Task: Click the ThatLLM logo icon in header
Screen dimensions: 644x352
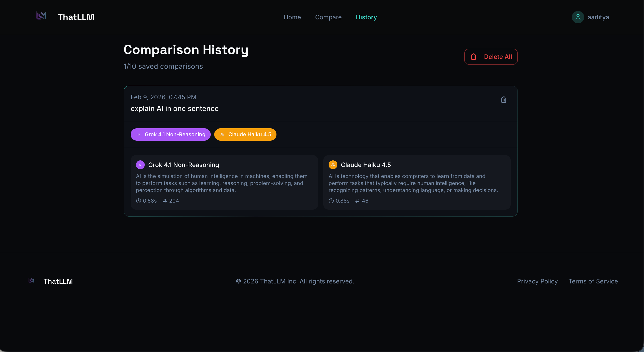Action: point(41,16)
